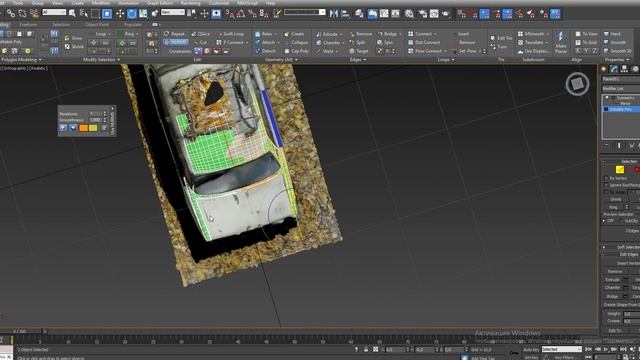Open the Render Setup icon
Viewport: 640px width, 360px height.
[x=422, y=14]
